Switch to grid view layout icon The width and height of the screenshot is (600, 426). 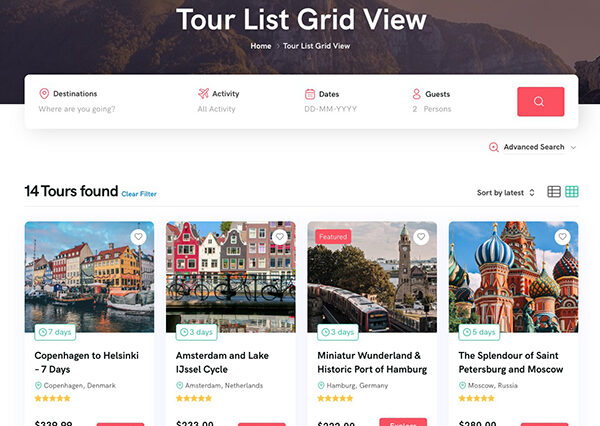coord(572,192)
